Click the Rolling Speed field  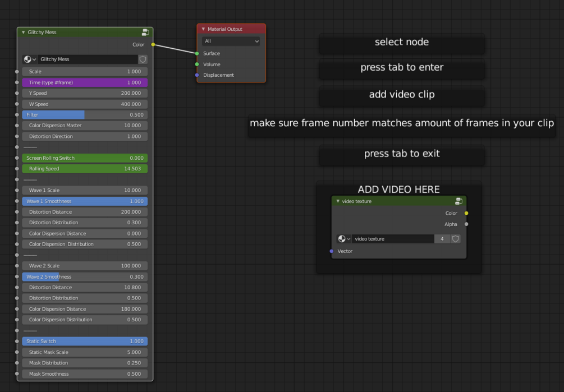pos(85,168)
